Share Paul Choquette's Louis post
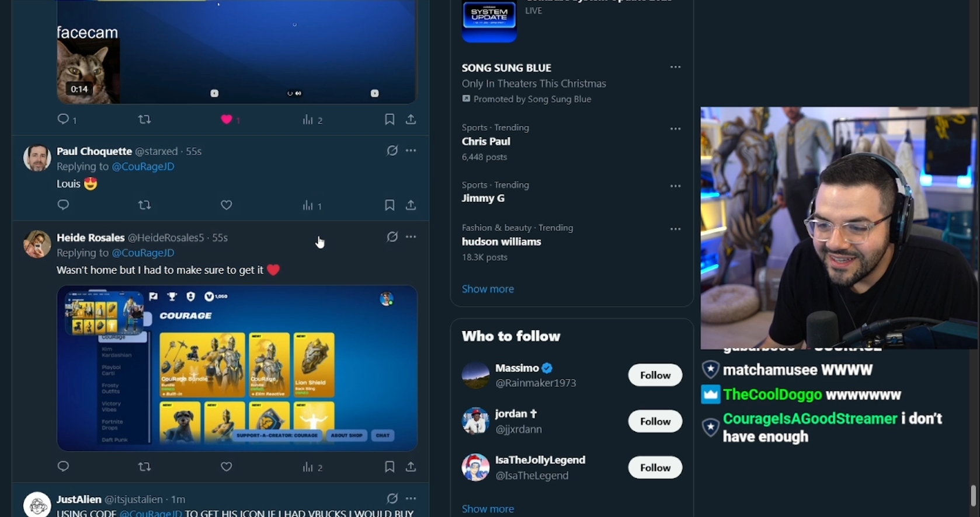 [x=411, y=205]
